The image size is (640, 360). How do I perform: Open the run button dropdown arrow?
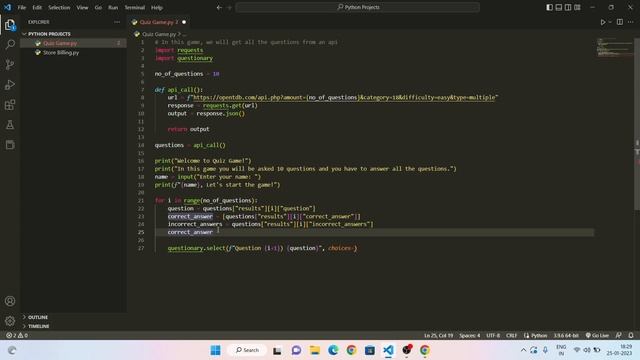610,22
